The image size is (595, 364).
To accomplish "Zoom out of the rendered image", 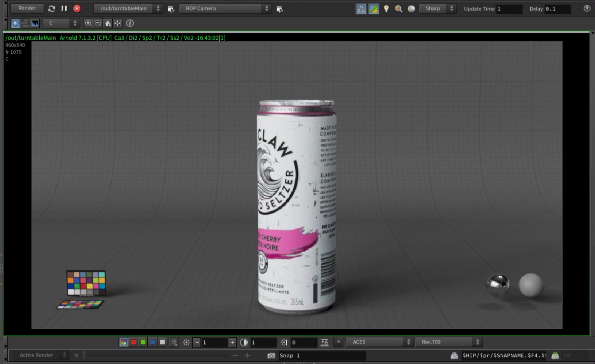I will point(98,23).
